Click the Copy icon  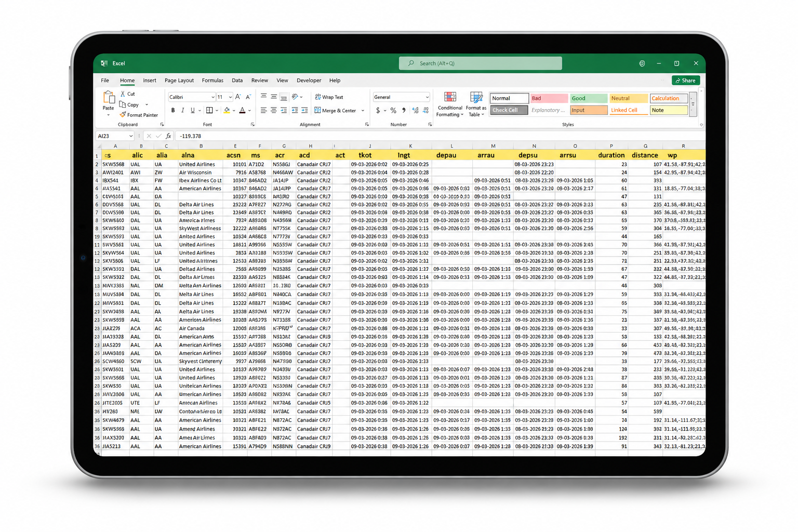click(123, 104)
